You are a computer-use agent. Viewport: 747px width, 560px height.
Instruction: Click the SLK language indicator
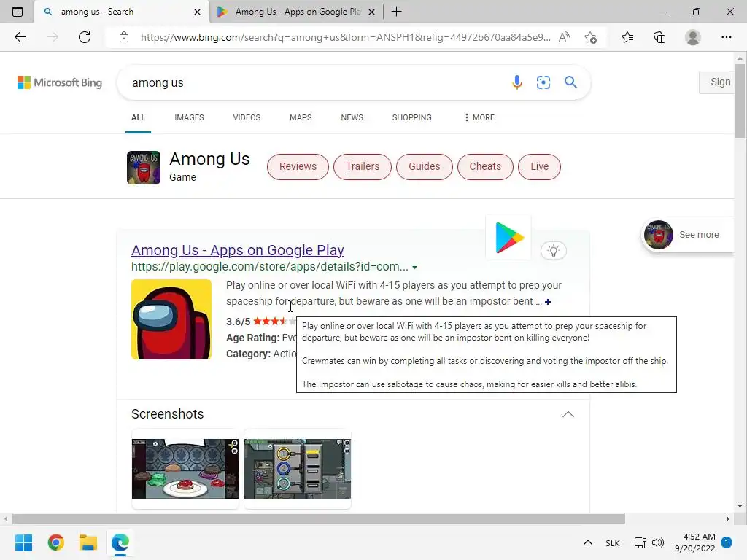click(x=613, y=542)
